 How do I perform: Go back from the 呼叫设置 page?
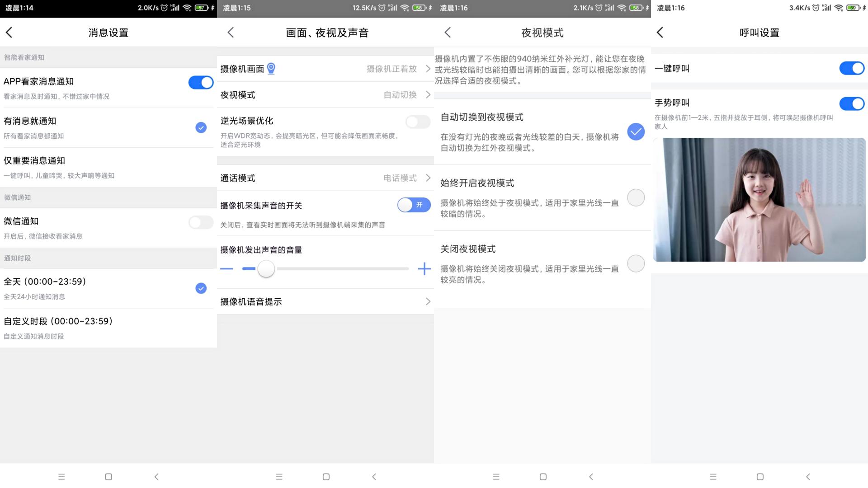tap(660, 32)
